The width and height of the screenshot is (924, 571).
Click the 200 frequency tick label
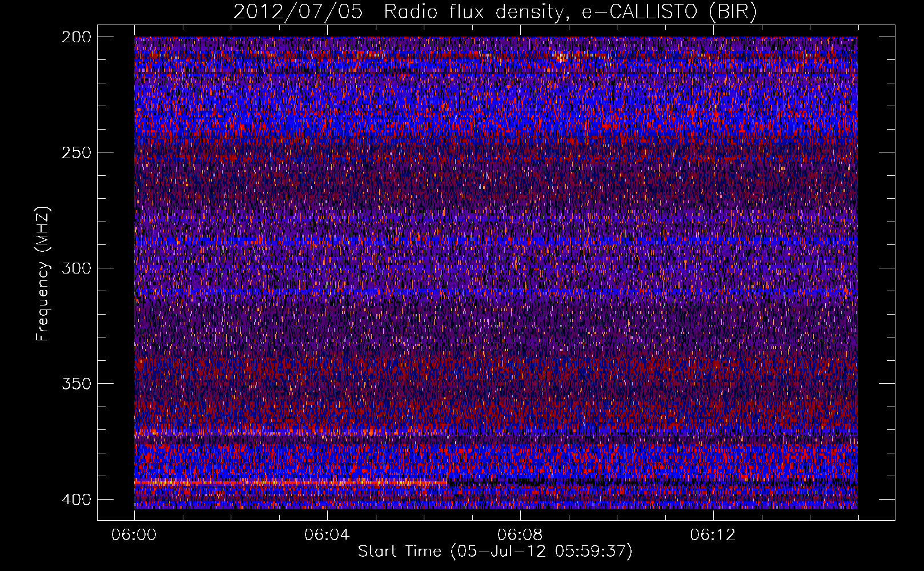pos(76,37)
